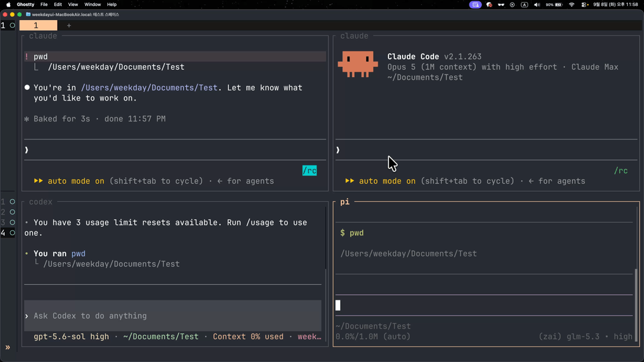Click '0.0%/1.0M (auto)' in pi footer

(373, 337)
